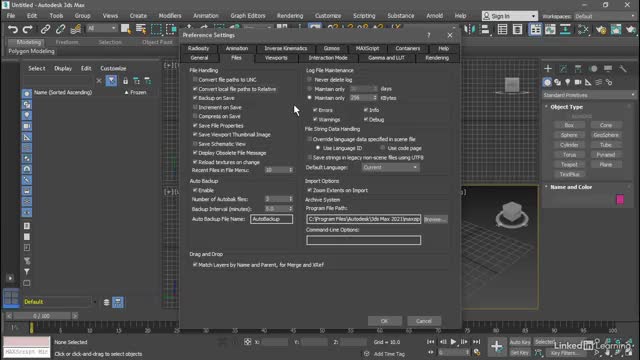Viewport: 640px width, 360px height.
Task: Click the Command-Line Options field
Action: point(363,240)
